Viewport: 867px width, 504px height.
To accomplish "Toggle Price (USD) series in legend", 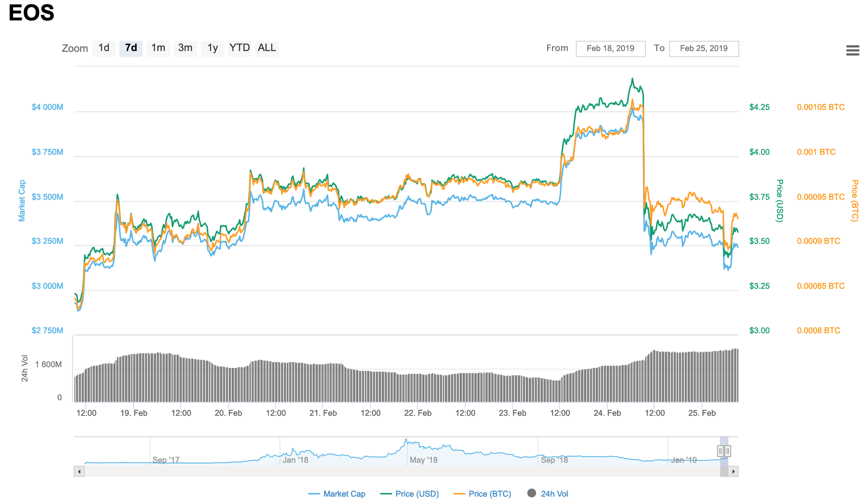I will 409,494.
